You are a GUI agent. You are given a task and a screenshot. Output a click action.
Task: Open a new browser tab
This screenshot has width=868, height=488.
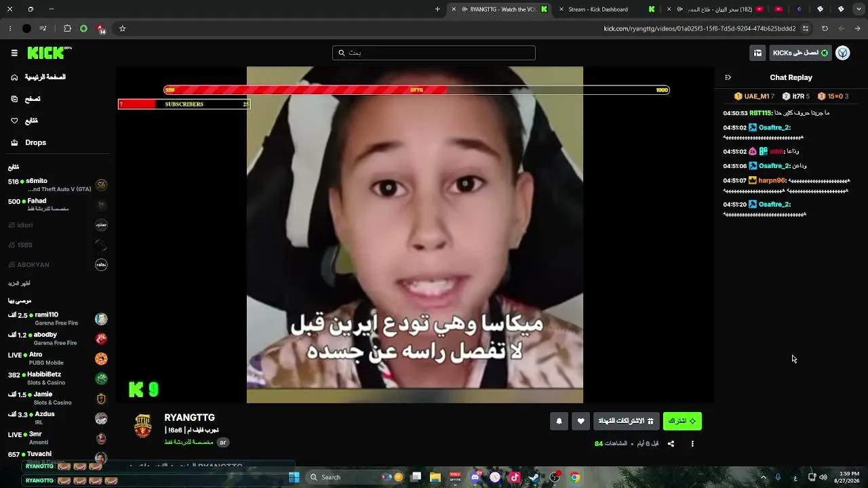pos(437,9)
